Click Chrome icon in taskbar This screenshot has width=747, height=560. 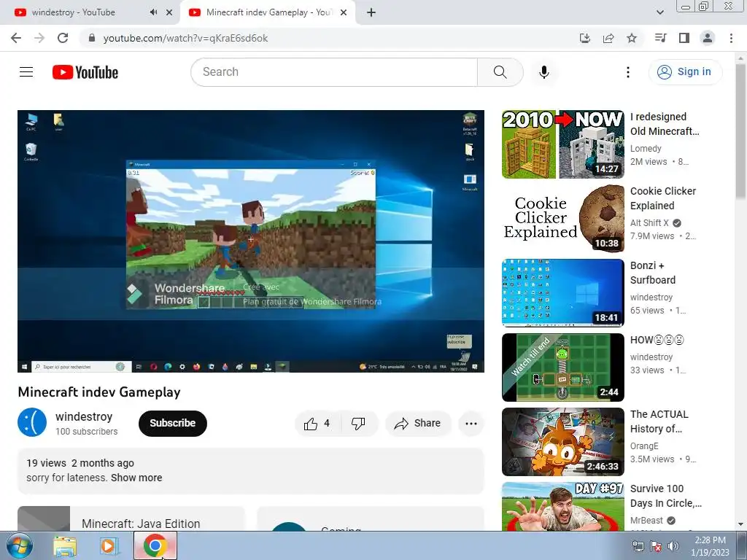[x=155, y=546]
